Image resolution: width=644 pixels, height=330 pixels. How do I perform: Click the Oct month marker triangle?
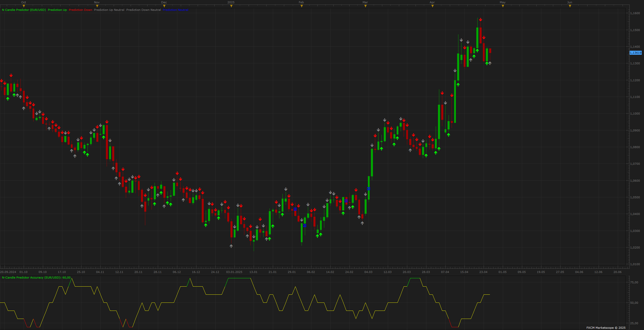pyautogui.click(x=24, y=6)
